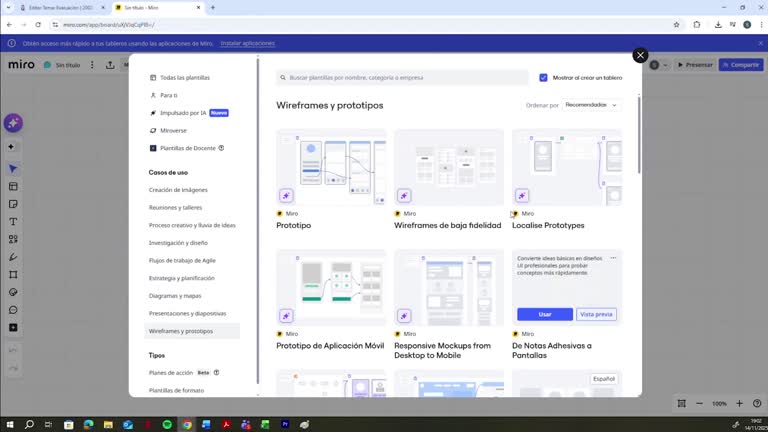Click the template search input field

[x=402, y=77]
